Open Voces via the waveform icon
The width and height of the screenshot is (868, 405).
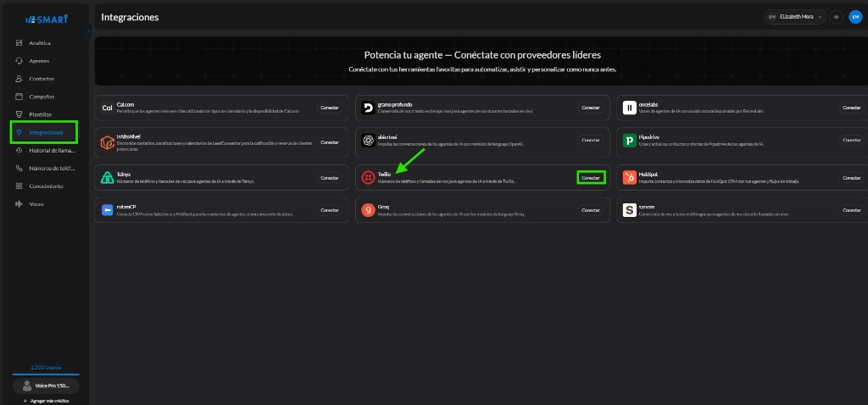[19, 204]
